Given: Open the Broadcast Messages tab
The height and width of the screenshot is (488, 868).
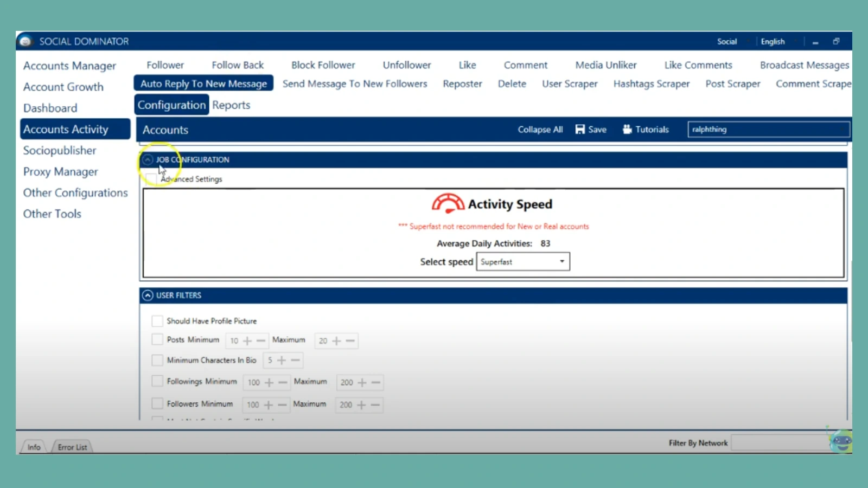Looking at the screenshot, I should [805, 65].
